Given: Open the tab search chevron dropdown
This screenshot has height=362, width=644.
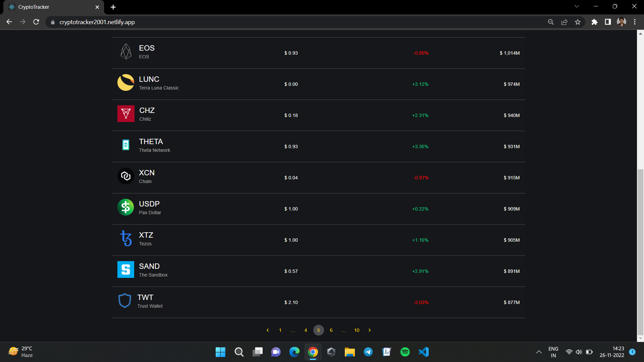Looking at the screenshot, I should (576, 6).
